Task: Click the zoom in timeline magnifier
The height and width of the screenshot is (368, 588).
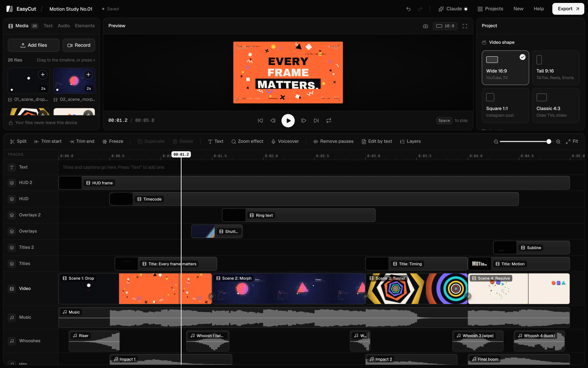Action: (x=558, y=142)
